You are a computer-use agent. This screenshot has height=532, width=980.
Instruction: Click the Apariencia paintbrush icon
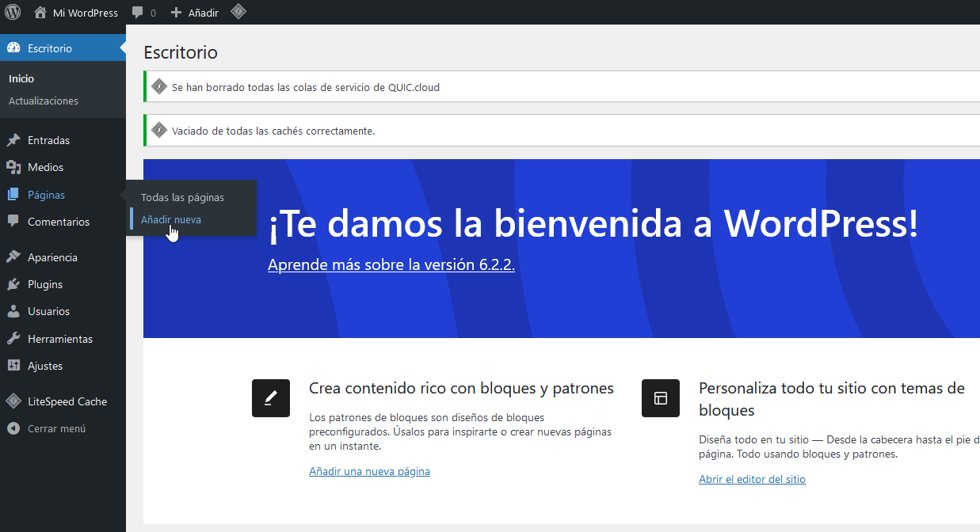[13, 257]
